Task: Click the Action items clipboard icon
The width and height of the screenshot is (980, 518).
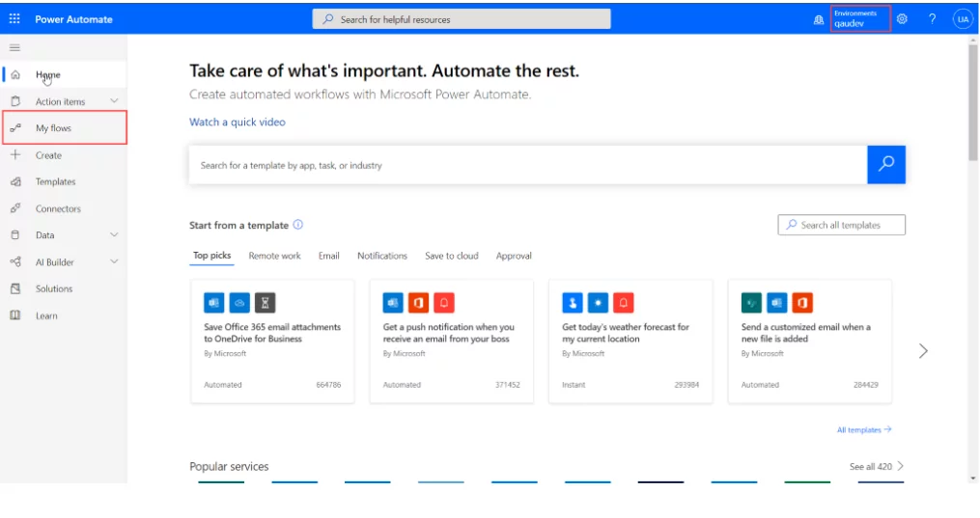Action: (15, 101)
